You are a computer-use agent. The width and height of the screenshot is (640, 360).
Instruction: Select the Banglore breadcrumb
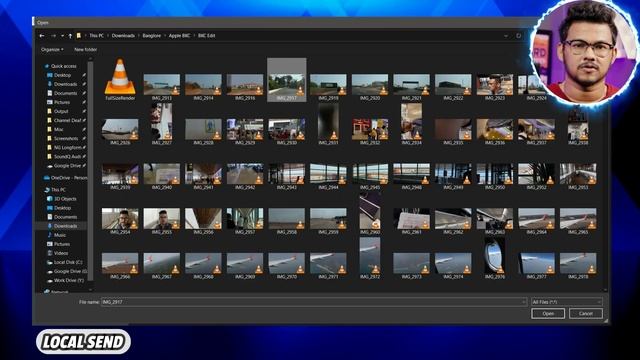pyautogui.click(x=152, y=36)
